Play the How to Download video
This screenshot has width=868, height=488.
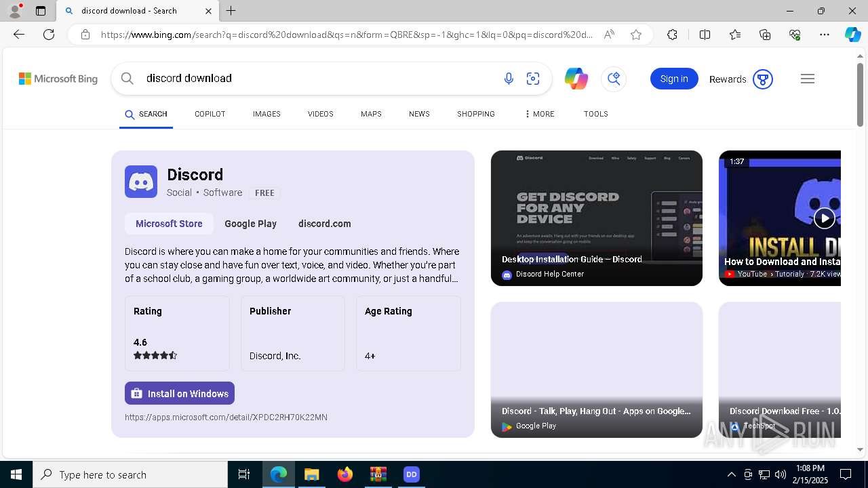pos(824,218)
